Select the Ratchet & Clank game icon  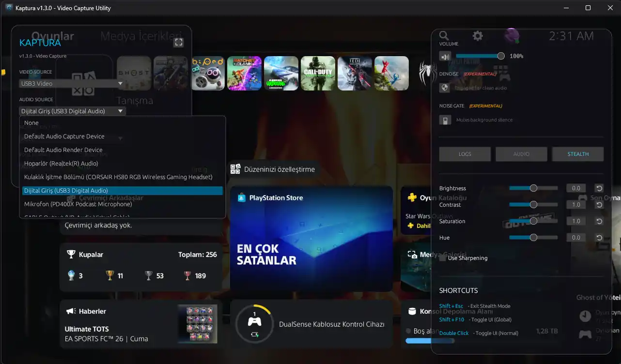pos(245,74)
